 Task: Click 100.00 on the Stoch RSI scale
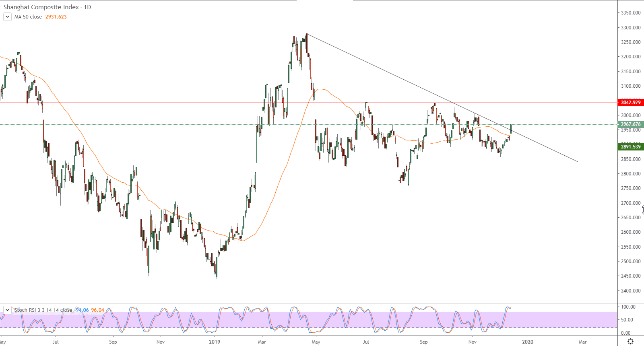628,307
